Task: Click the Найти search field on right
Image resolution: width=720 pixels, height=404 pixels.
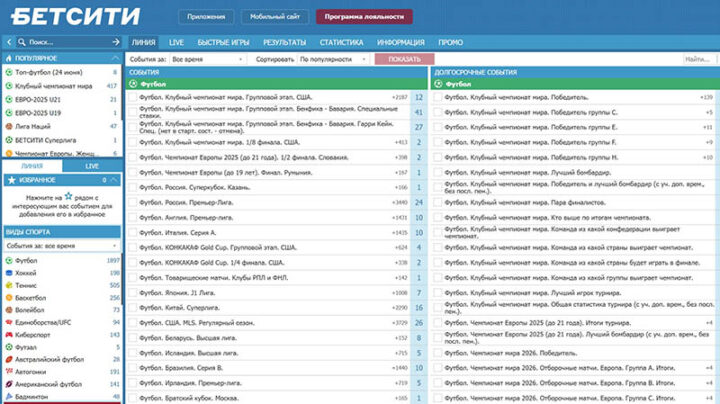Action: [698, 60]
